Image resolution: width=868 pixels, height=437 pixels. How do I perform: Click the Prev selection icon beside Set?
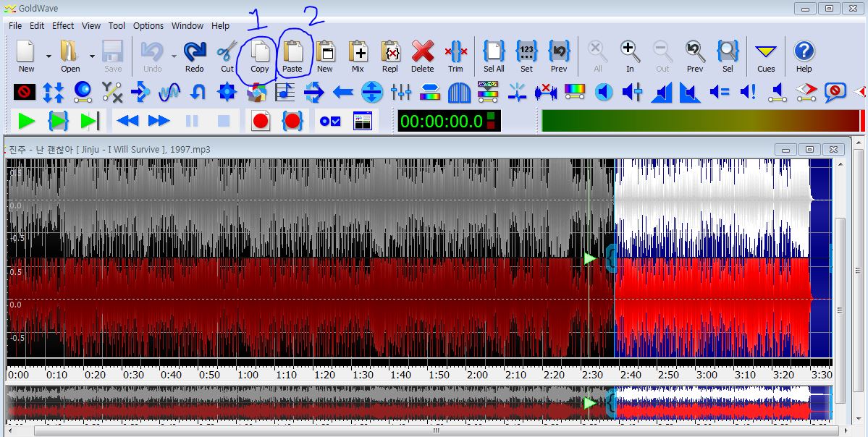pyautogui.click(x=559, y=51)
